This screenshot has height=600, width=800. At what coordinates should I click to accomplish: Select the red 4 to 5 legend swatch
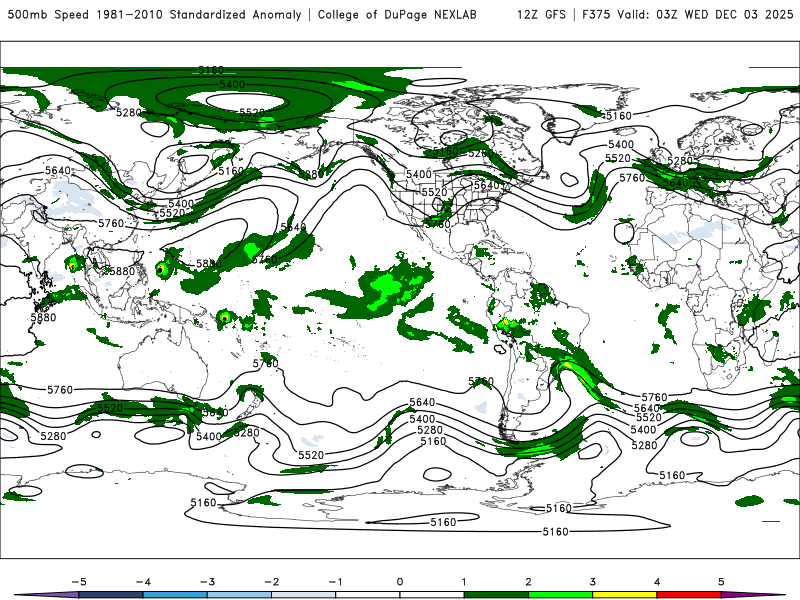(x=689, y=595)
